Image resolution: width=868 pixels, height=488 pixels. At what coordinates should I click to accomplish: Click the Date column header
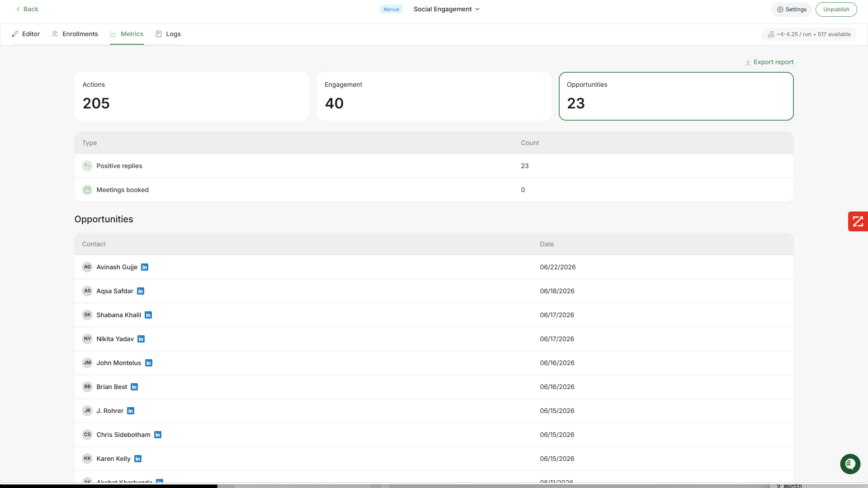(547, 244)
